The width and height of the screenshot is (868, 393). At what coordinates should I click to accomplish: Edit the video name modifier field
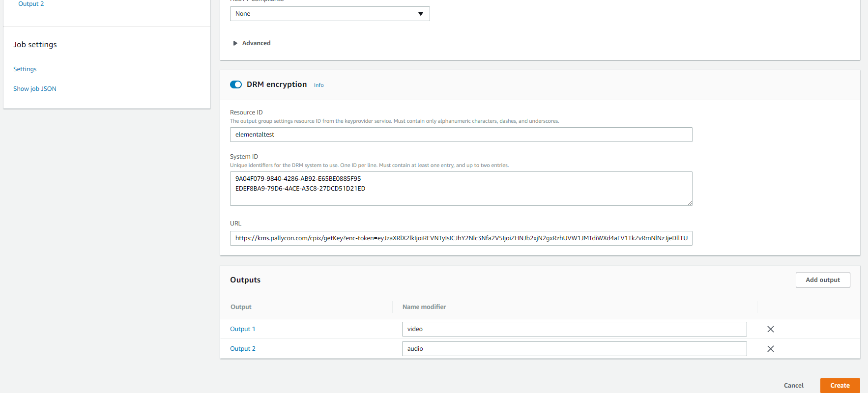click(x=574, y=329)
